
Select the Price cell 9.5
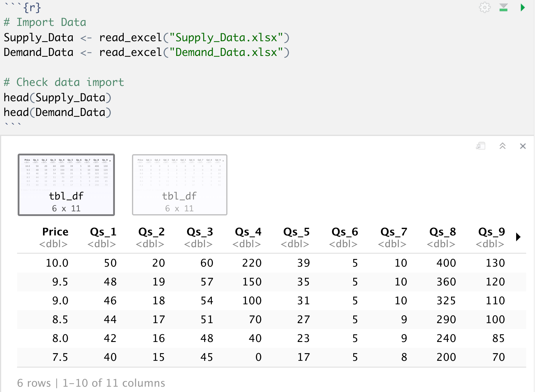click(60, 282)
